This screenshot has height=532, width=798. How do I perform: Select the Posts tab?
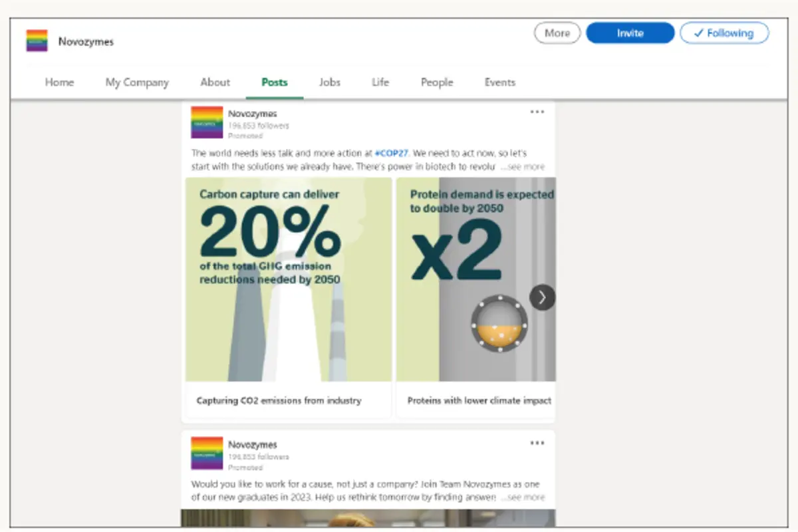pos(275,82)
